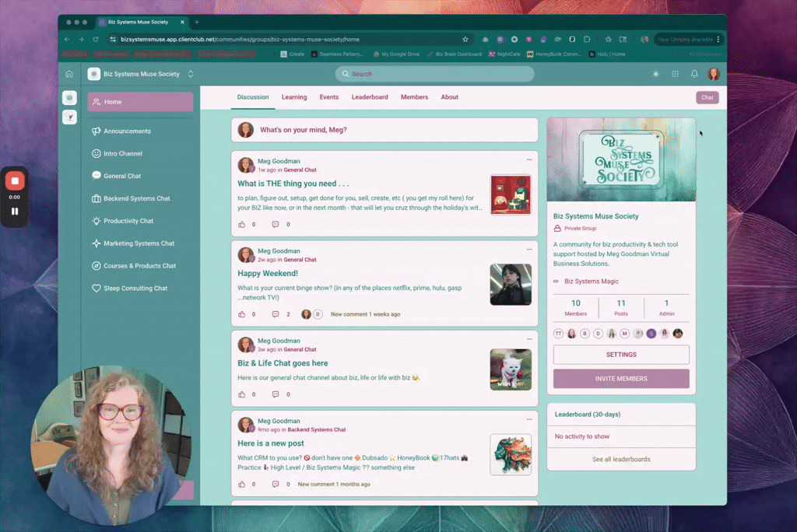The image size is (797, 532).
Task: Open the holiday gift post thumbnail
Action: pos(511,194)
